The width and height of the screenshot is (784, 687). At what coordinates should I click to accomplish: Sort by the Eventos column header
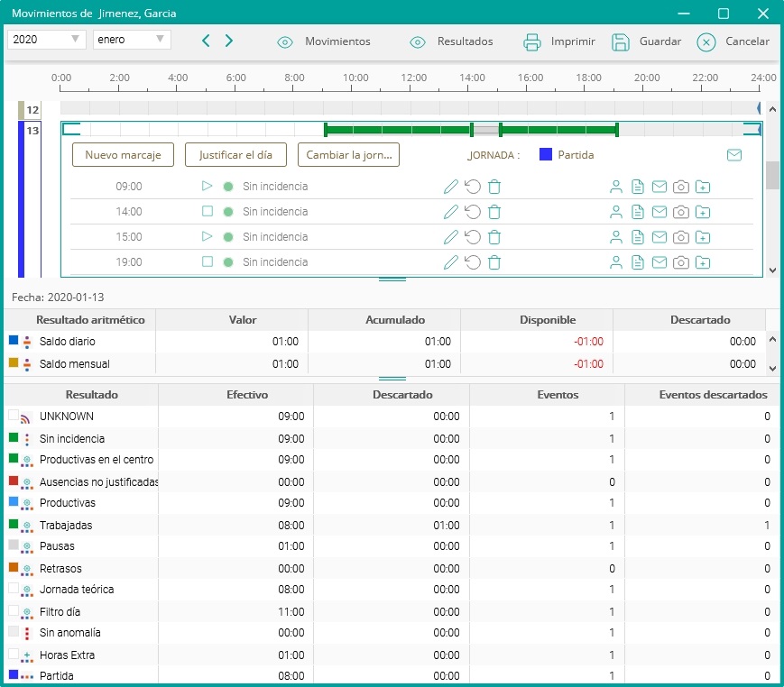coord(547,395)
